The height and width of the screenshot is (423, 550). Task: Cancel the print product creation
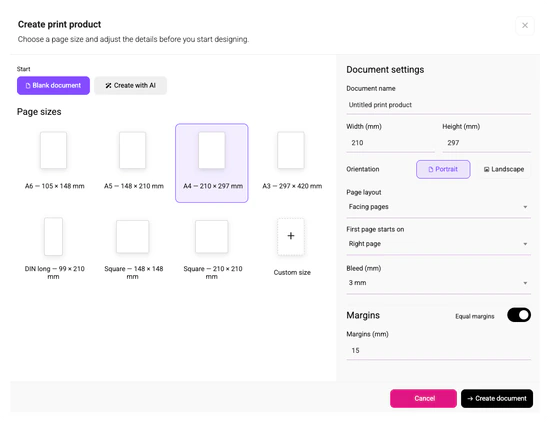[x=423, y=398]
